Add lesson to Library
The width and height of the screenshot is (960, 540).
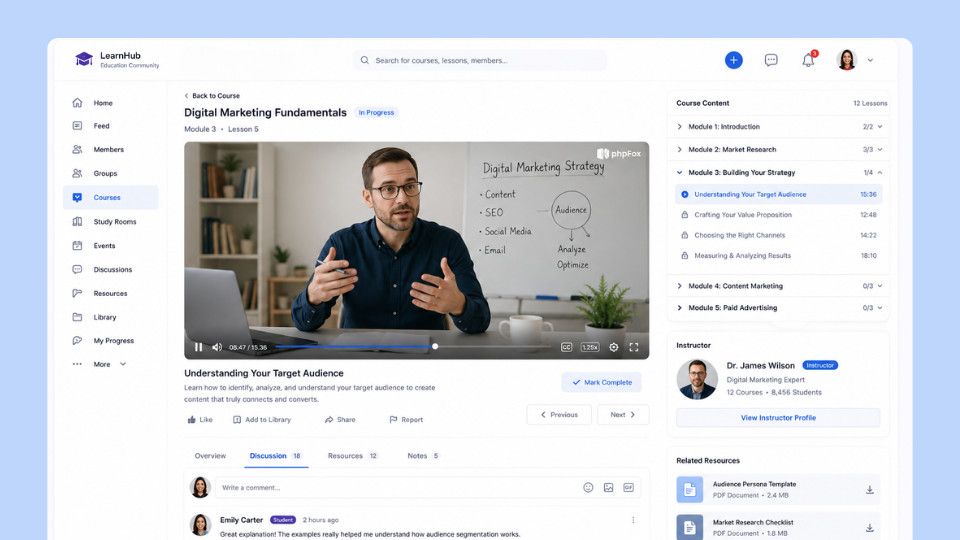click(262, 419)
